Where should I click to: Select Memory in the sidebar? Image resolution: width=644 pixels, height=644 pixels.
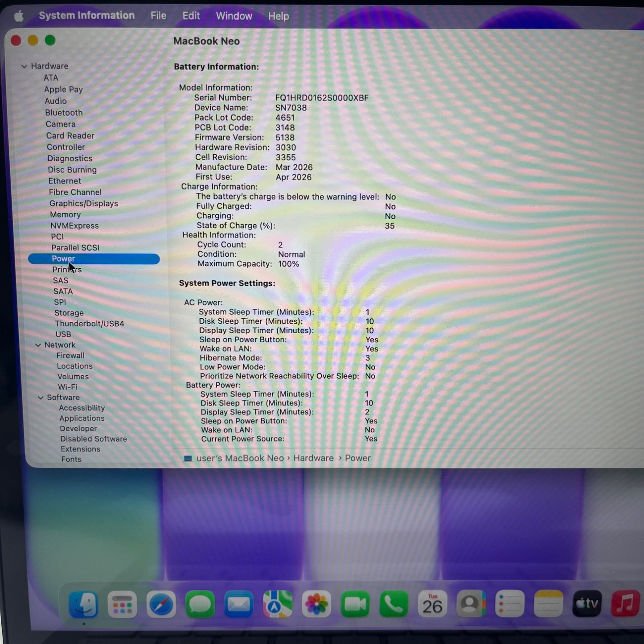pyautogui.click(x=65, y=215)
